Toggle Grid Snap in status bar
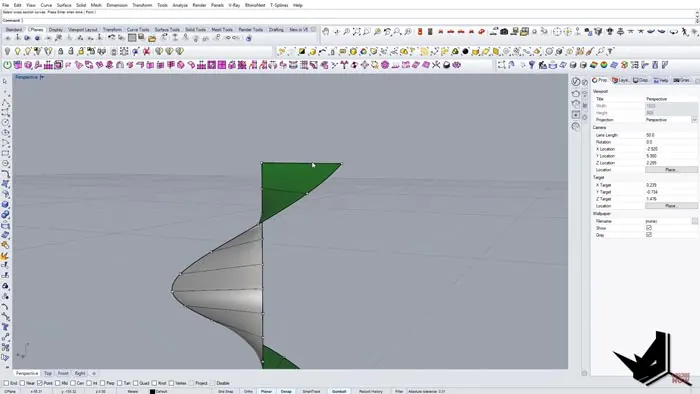This screenshot has width=700, height=394. pyautogui.click(x=225, y=391)
